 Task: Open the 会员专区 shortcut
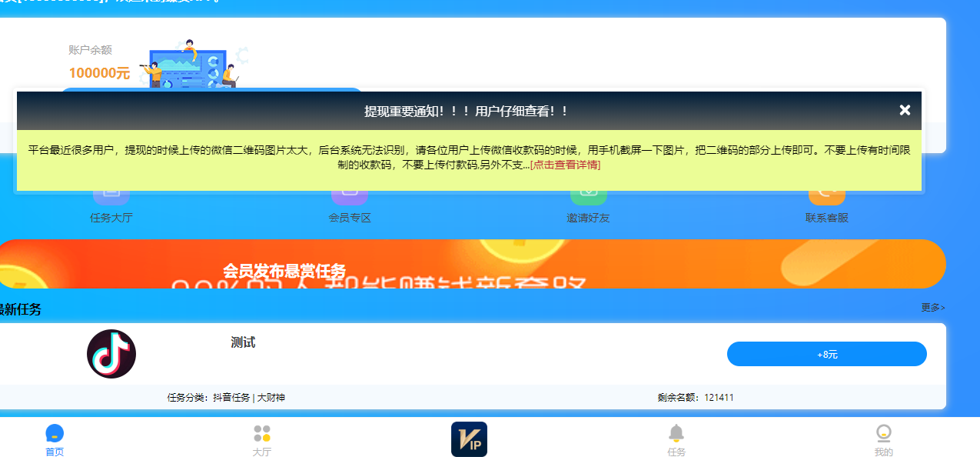(350, 208)
